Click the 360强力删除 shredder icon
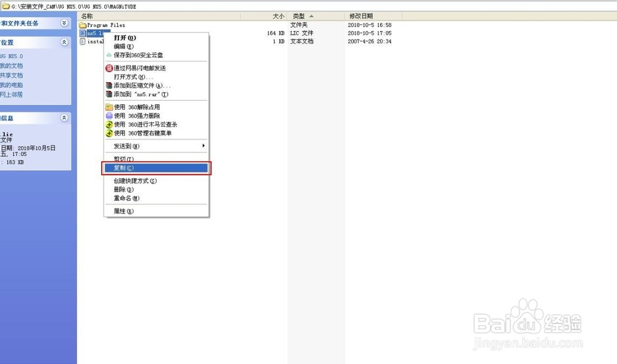Image resolution: width=617 pixels, height=364 pixels. 109,115
